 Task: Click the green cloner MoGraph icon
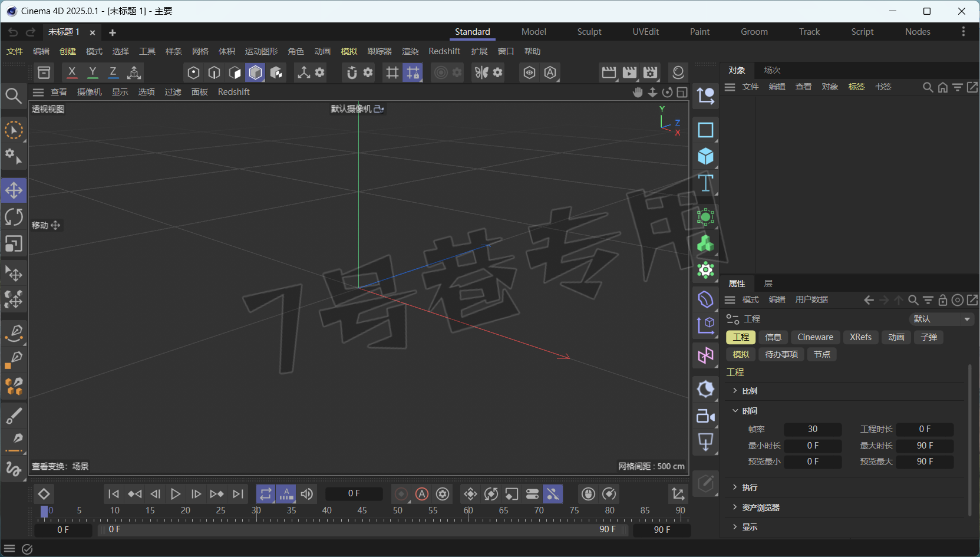coord(705,243)
